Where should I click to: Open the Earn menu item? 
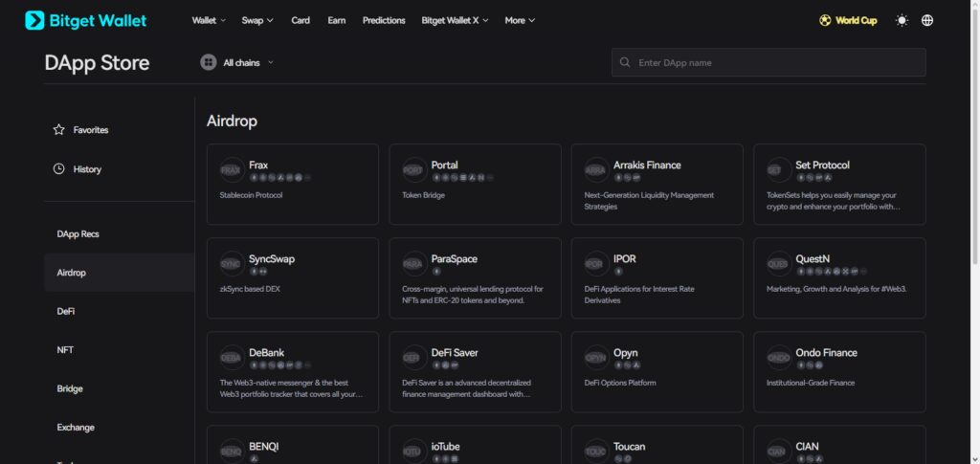coord(336,21)
